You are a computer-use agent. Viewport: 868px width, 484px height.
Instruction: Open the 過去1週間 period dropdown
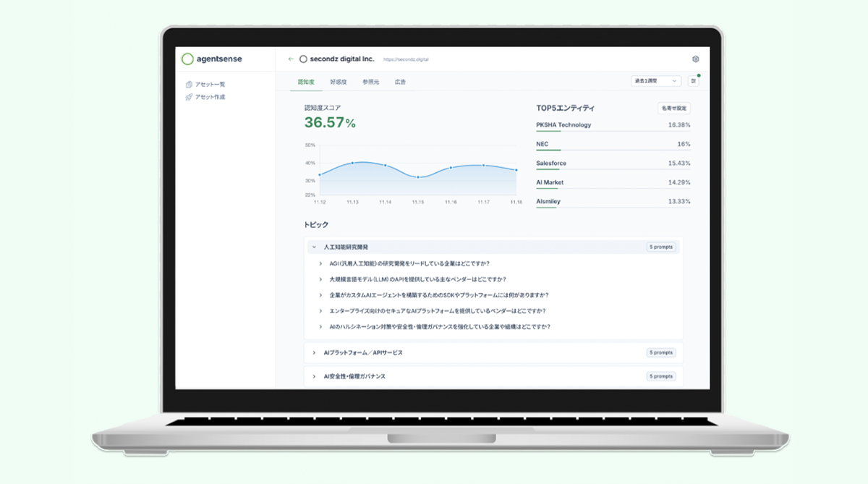click(656, 81)
